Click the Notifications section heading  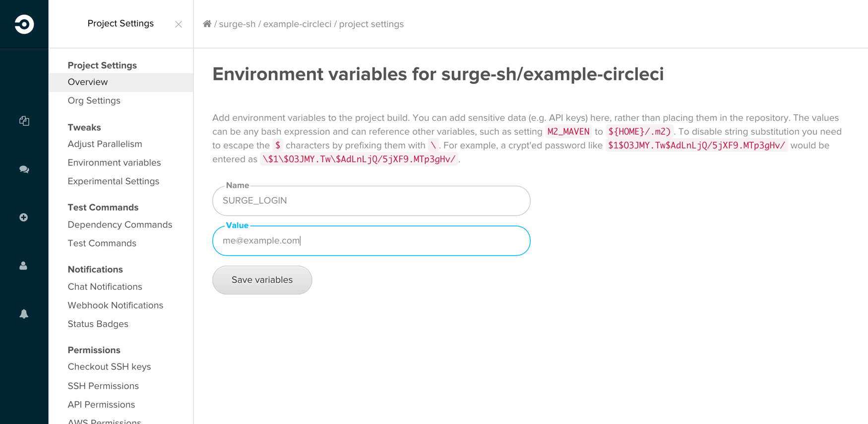tap(95, 270)
